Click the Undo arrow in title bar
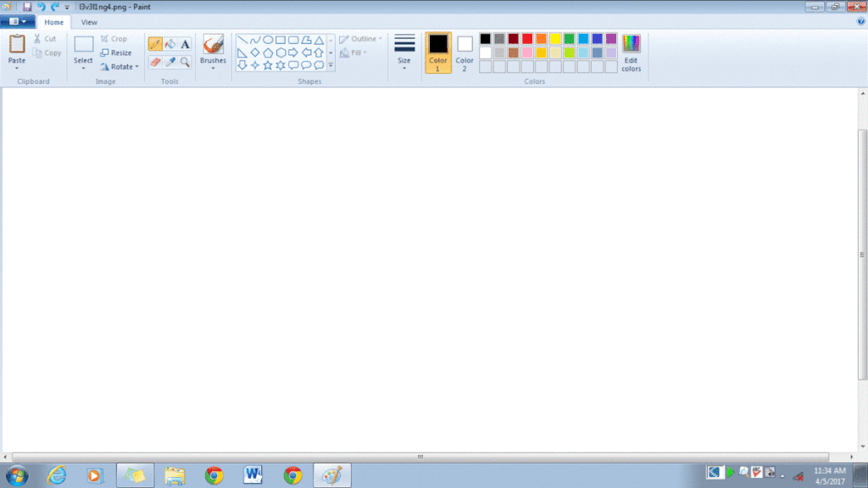Image resolution: width=868 pixels, height=488 pixels. [x=41, y=7]
